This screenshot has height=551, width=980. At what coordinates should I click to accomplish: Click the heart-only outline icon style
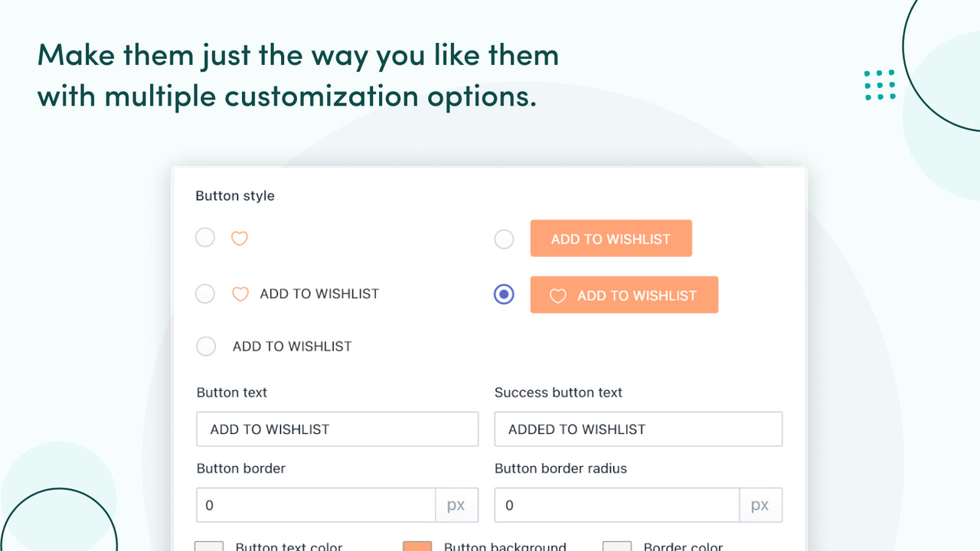click(x=239, y=239)
